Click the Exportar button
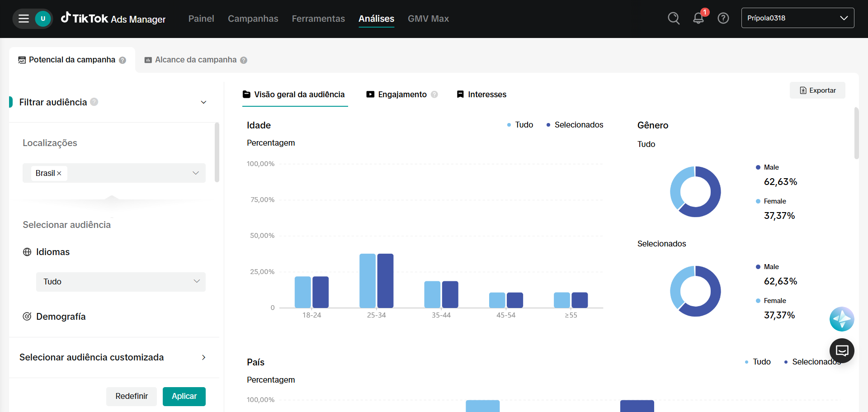The height and width of the screenshot is (412, 868). (817, 90)
